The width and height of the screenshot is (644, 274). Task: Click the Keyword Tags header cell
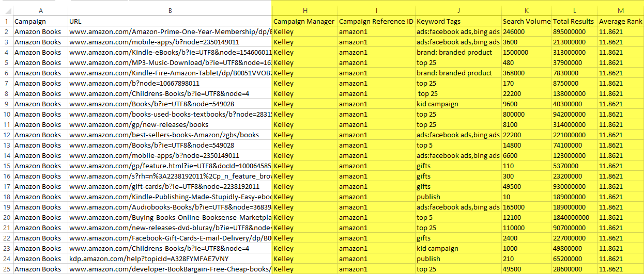click(458, 22)
